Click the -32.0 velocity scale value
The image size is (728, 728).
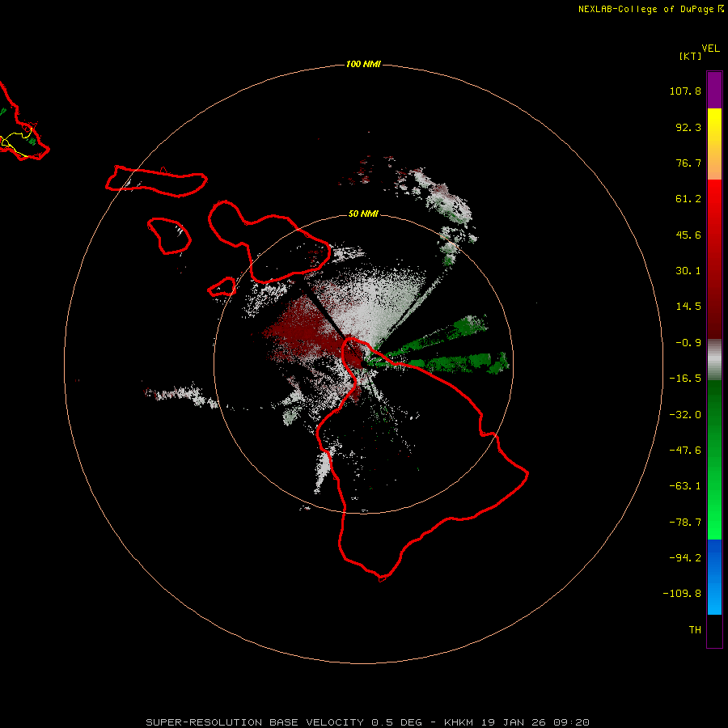(x=685, y=415)
